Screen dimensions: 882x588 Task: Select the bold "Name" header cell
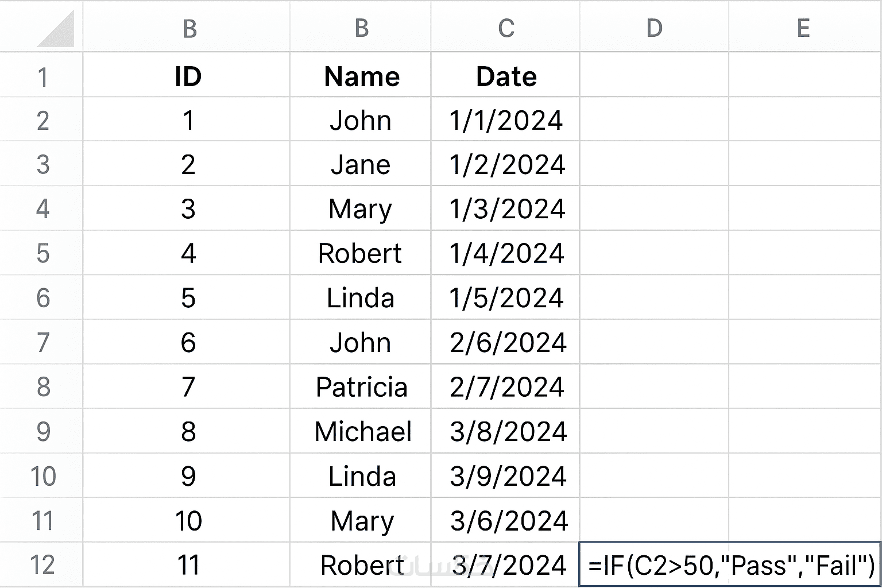[361, 77]
